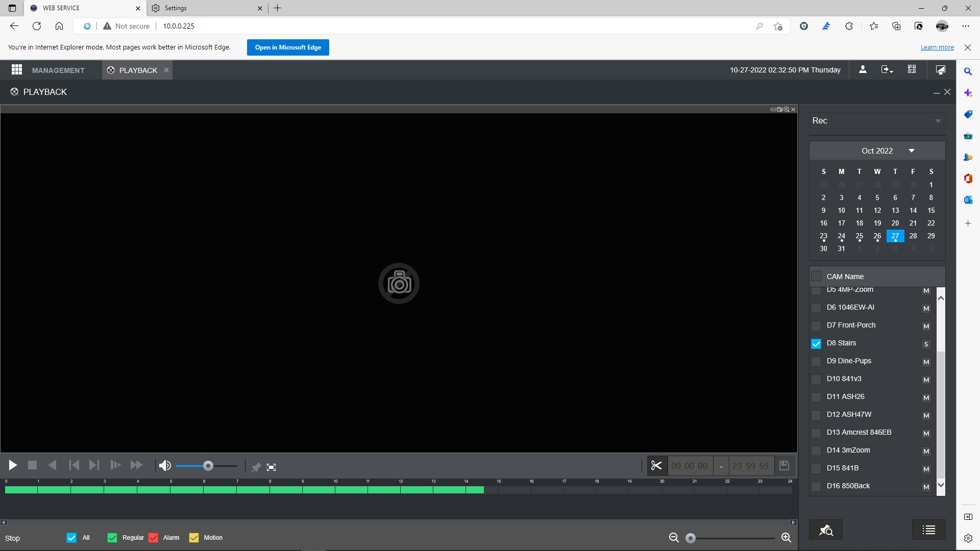Image resolution: width=980 pixels, height=551 pixels.
Task: Switch to the Settings browser tab
Action: (x=207, y=8)
